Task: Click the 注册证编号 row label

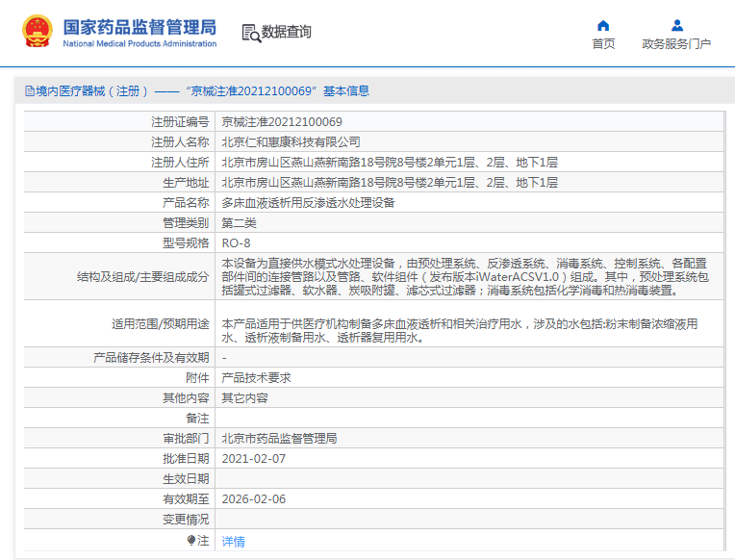Action: click(180, 122)
